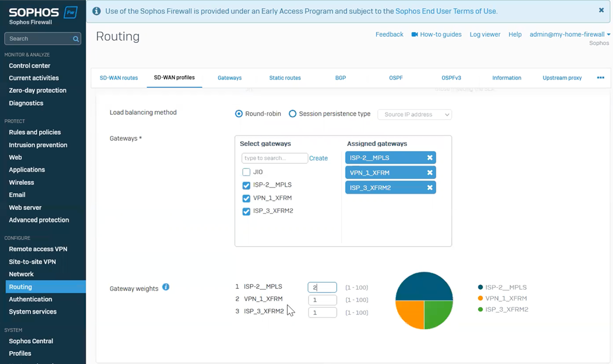This screenshot has height=364, width=613.
Task: Open the Upstream proxy tab
Action: coord(562,78)
